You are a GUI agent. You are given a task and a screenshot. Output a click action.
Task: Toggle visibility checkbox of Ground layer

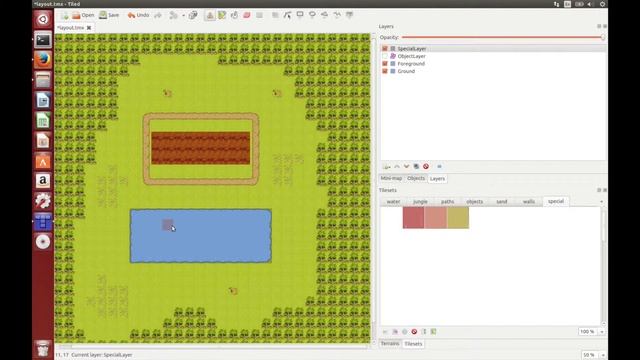(384, 71)
